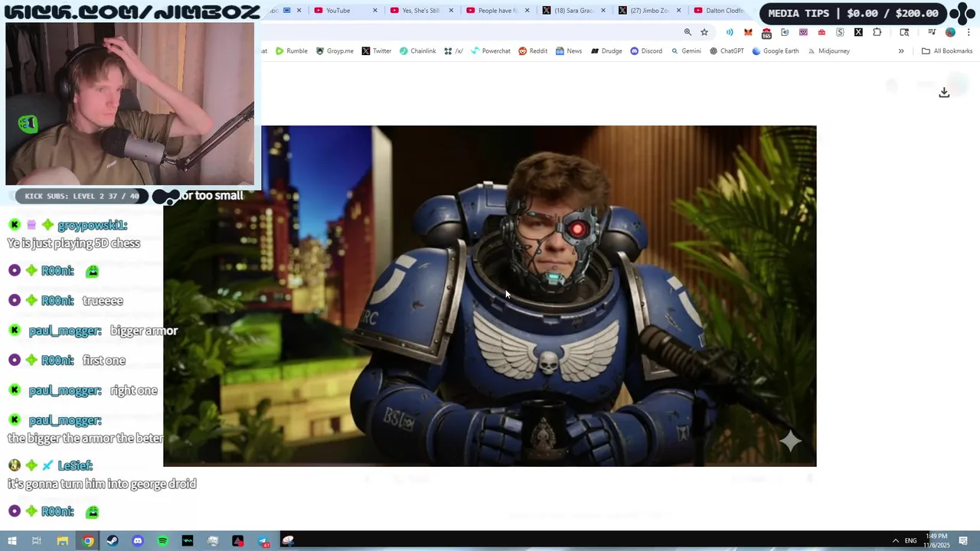The height and width of the screenshot is (551, 980).
Task: Open the All Bookmarks folder
Action: point(947,51)
